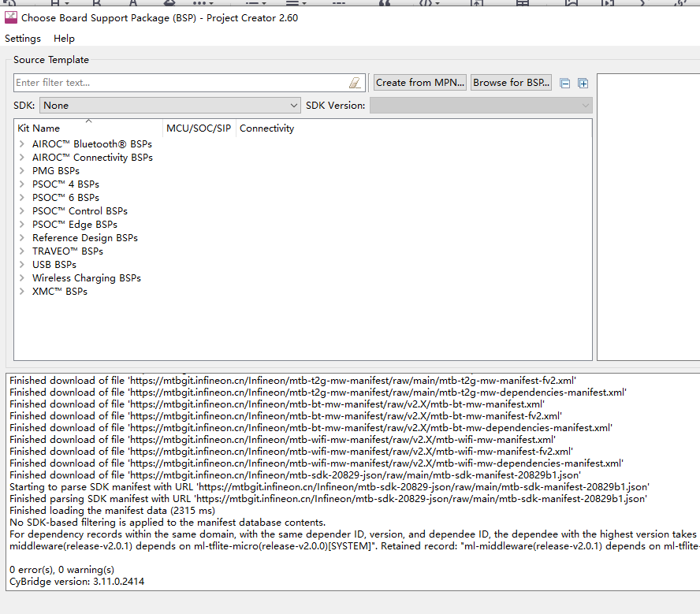
Task: Click the 'CyBridge version: 3.11.0.2414' log line
Action: (x=76, y=582)
